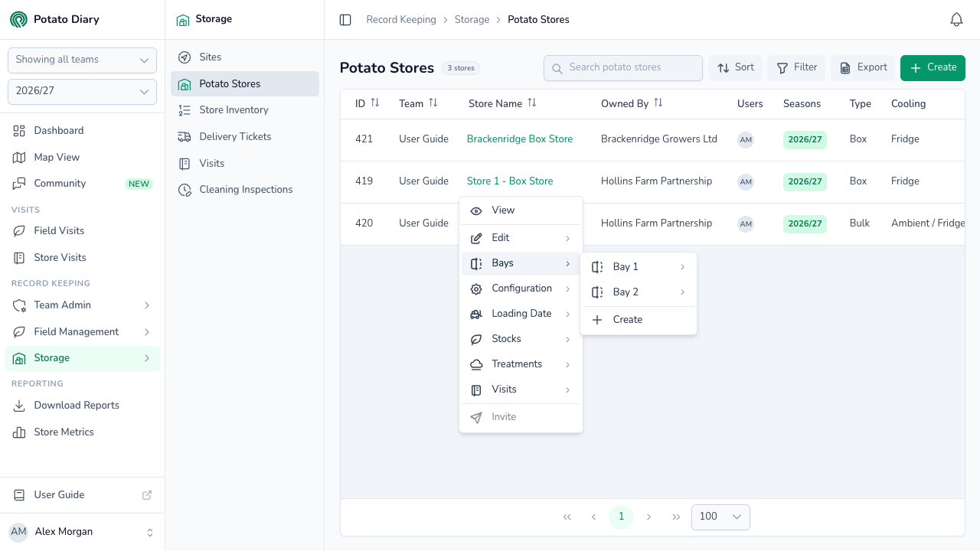Image resolution: width=980 pixels, height=551 pixels.
Task: Open the page size 100 dropdown
Action: (x=720, y=517)
